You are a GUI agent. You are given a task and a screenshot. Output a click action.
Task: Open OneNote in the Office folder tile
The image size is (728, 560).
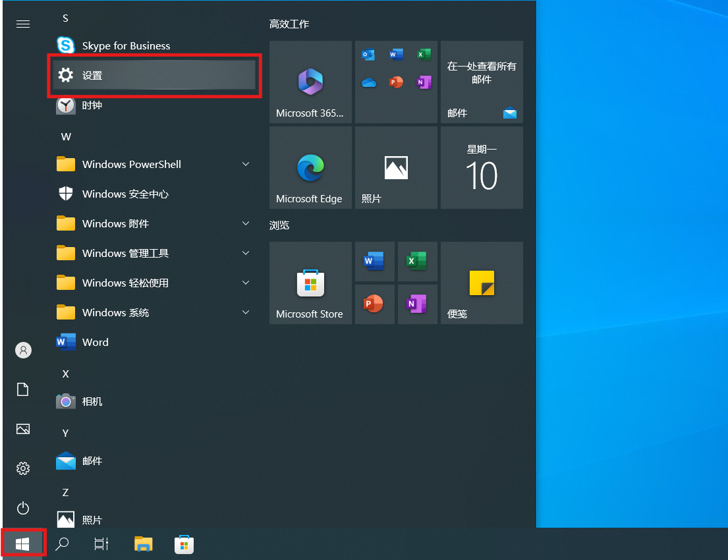click(424, 82)
